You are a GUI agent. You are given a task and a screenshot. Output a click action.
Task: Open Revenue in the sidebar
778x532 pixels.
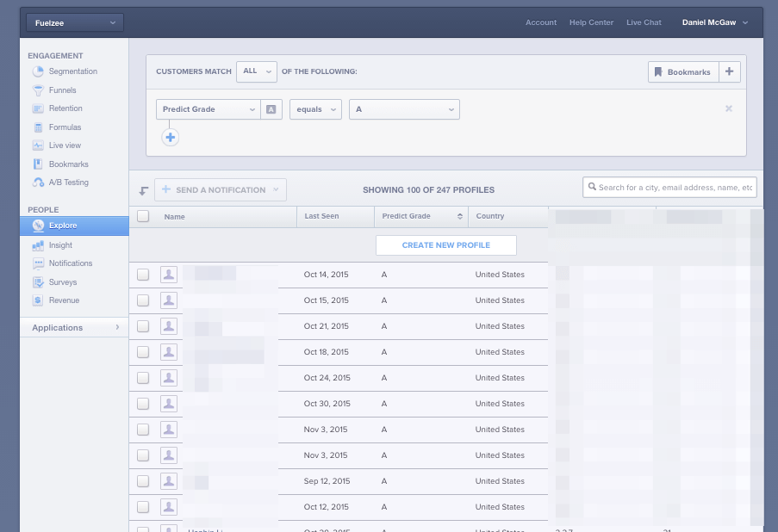64,300
